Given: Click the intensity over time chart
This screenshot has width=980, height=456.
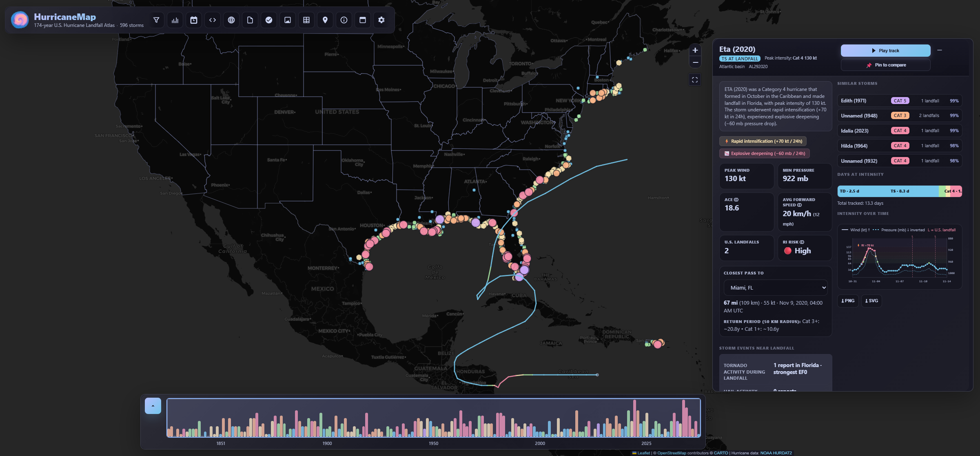Looking at the screenshot, I should (x=900, y=257).
